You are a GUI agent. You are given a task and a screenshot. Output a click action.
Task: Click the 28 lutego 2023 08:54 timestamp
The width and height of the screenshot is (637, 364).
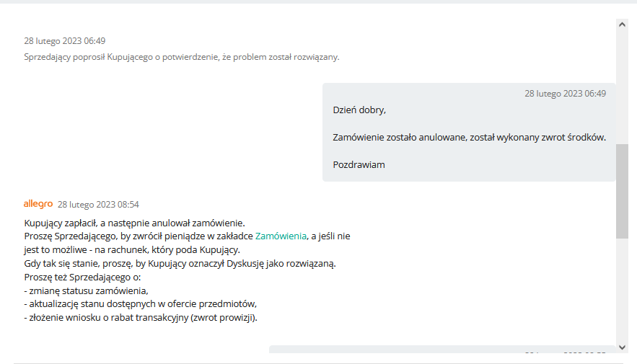pyautogui.click(x=98, y=205)
